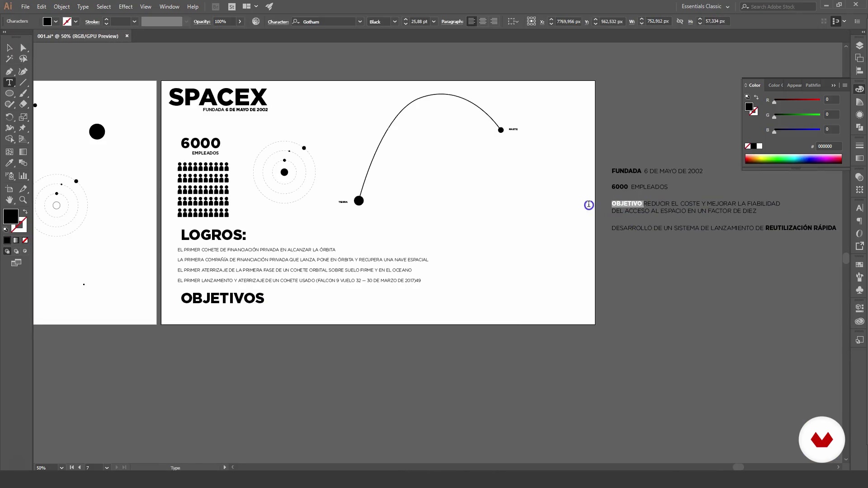This screenshot has height=488, width=868.
Task: Switch to the Pathfinder panel tab
Action: pyautogui.click(x=813, y=85)
